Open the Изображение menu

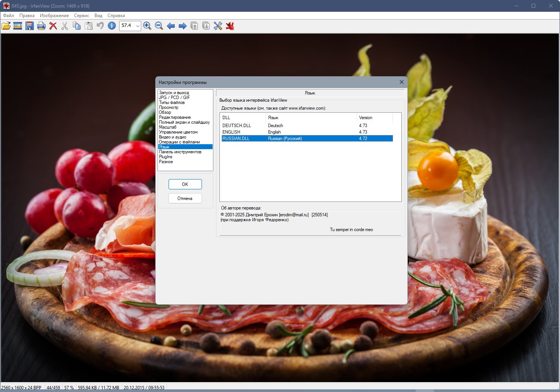coord(54,16)
